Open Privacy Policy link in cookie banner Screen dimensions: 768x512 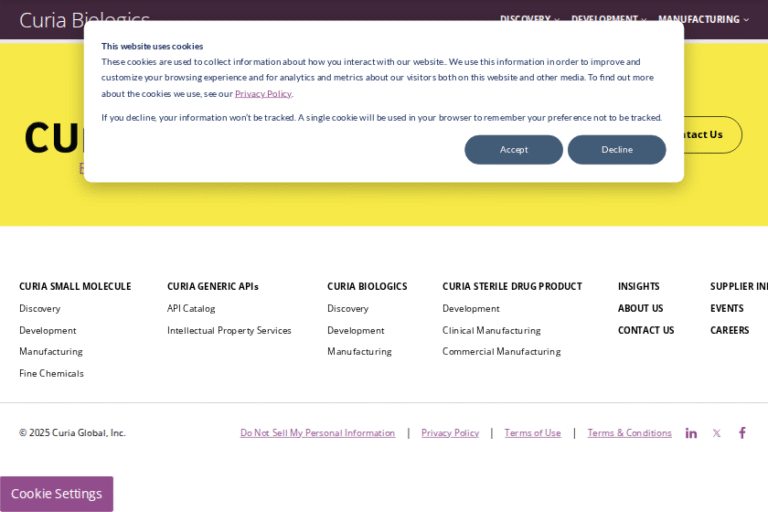263,94
